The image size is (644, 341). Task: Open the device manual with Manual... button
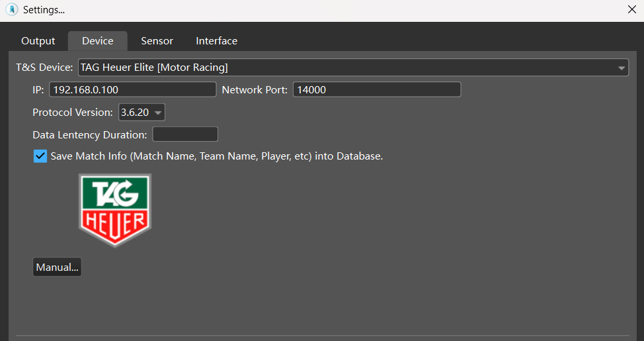pyautogui.click(x=57, y=268)
